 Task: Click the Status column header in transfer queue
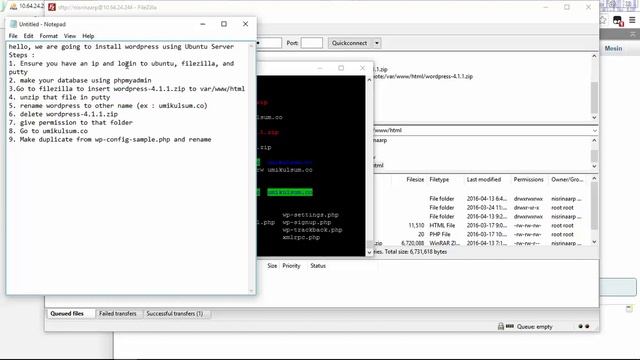tap(318, 266)
